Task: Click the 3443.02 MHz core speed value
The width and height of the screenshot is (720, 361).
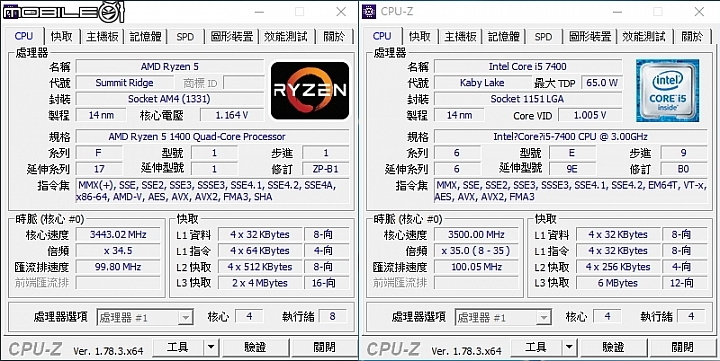Action: click(x=118, y=235)
